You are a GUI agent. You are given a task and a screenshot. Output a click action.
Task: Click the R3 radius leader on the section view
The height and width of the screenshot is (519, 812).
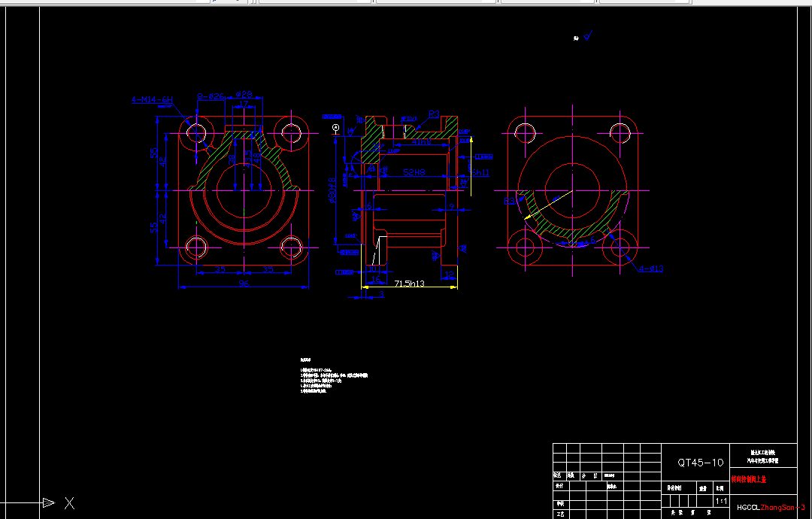(433, 115)
